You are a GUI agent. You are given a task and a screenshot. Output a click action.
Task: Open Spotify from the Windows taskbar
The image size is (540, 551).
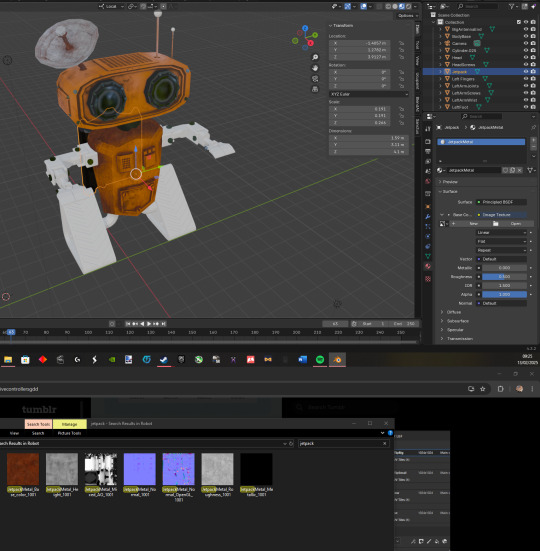[x=320, y=359]
